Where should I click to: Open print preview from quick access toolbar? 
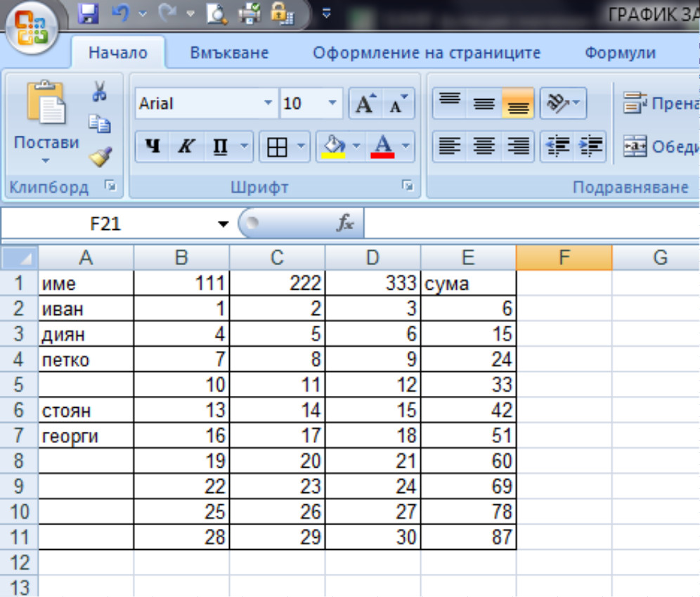tap(217, 13)
